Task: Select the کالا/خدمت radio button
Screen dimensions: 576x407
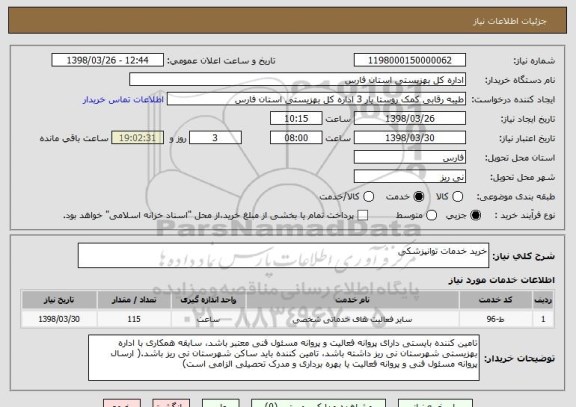Action: point(368,197)
